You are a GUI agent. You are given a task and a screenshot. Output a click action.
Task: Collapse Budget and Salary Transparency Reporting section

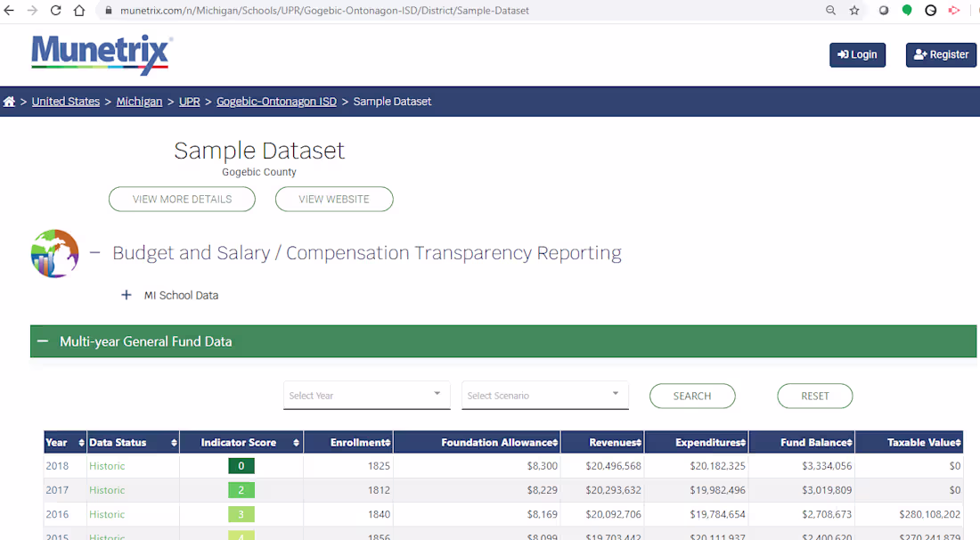(95, 252)
